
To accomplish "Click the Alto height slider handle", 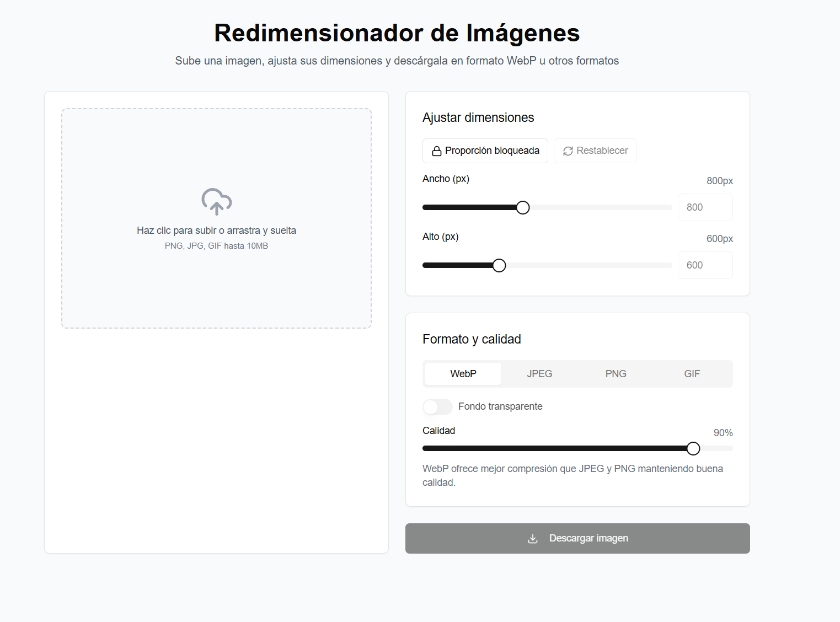I will (x=499, y=265).
